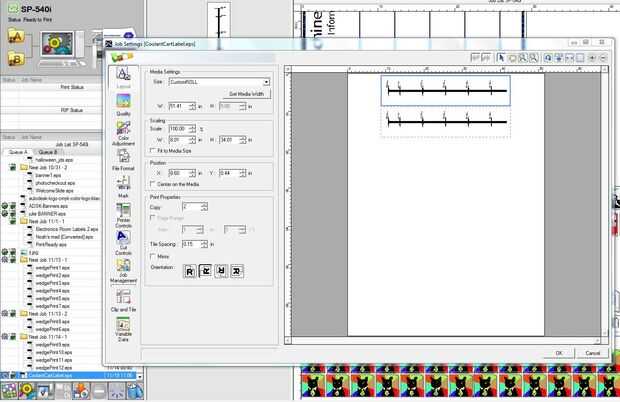The height and width of the screenshot is (402, 620).
Task: Enable Center on the Media checkbox
Action: point(152,184)
